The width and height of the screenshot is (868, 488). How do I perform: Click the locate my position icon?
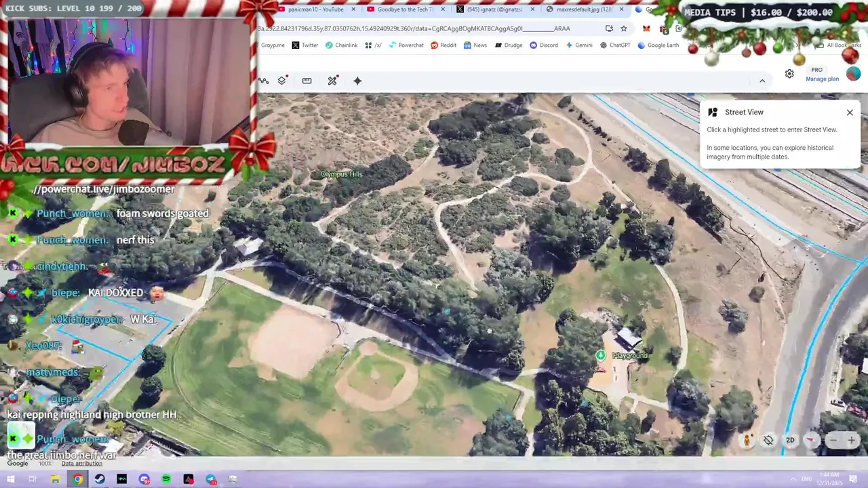tap(768, 440)
